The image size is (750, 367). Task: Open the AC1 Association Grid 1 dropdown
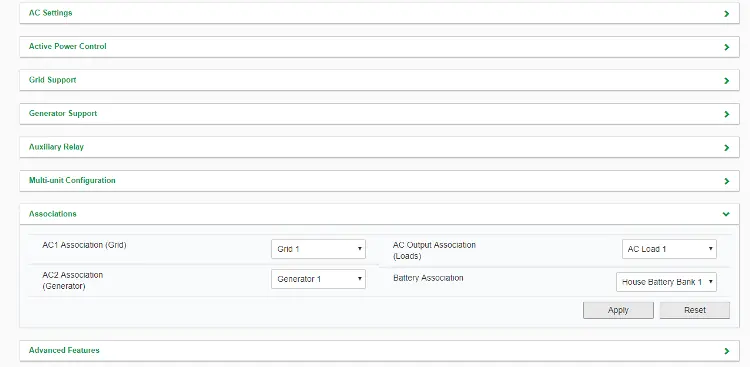tap(318, 249)
